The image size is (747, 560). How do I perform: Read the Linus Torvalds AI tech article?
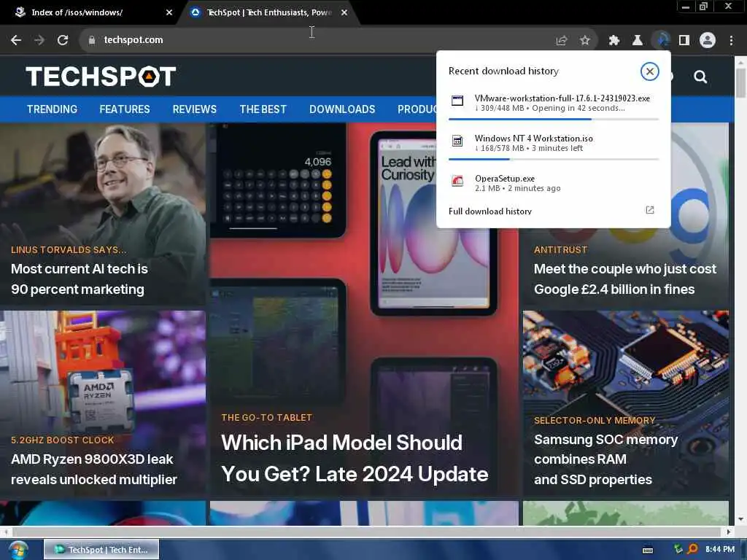79,279
